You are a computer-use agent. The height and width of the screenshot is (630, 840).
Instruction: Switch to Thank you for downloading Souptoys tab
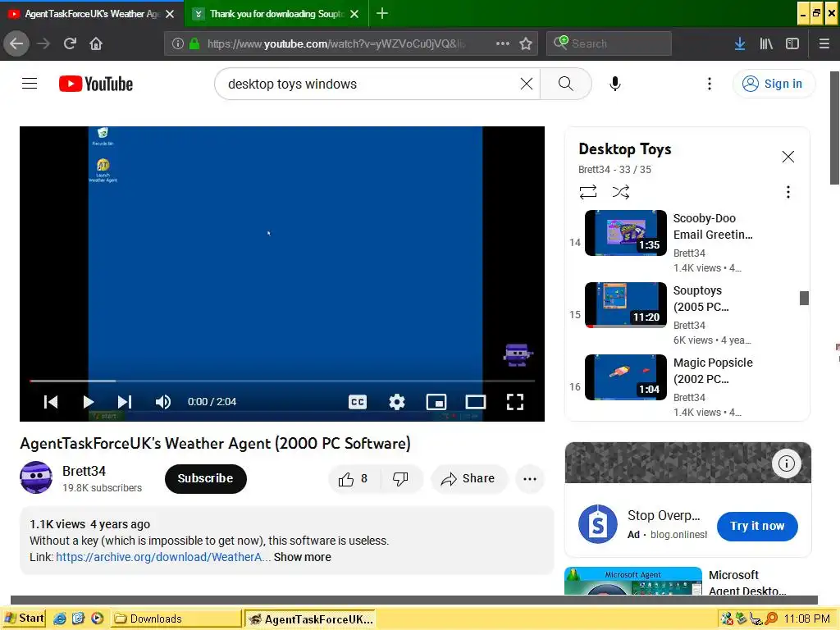click(x=276, y=13)
